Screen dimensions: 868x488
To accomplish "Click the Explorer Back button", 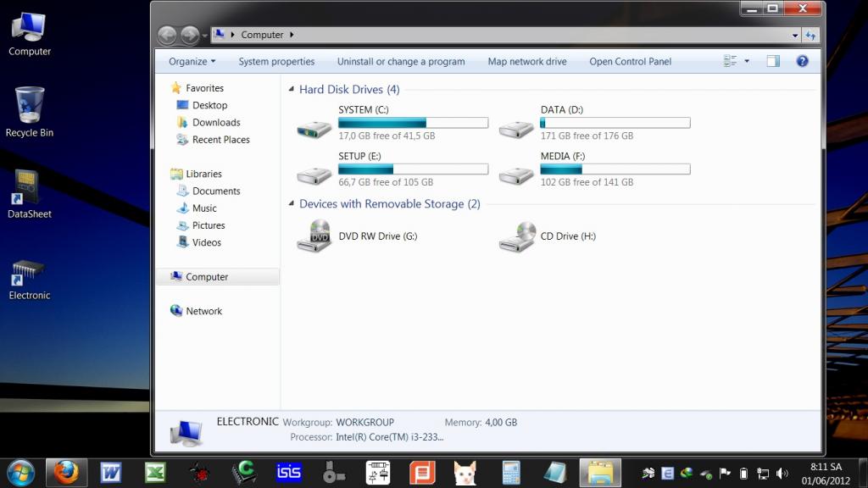I will click(x=167, y=36).
